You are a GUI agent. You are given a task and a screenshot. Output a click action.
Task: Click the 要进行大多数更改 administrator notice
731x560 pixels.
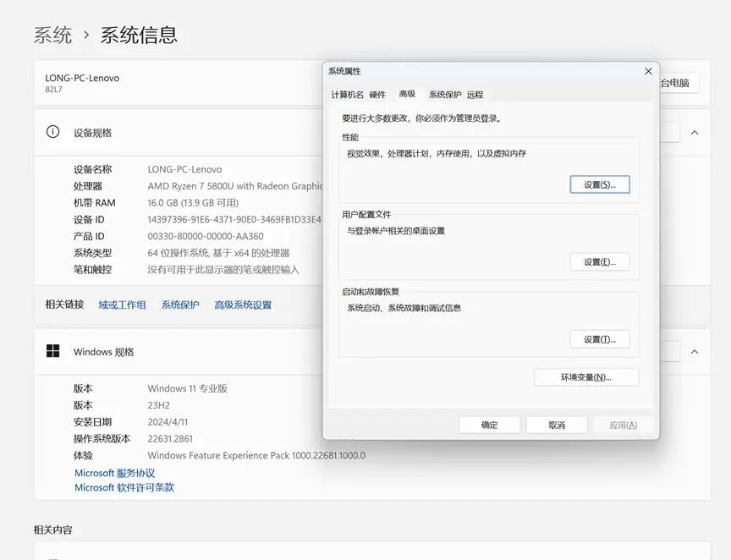click(422, 118)
